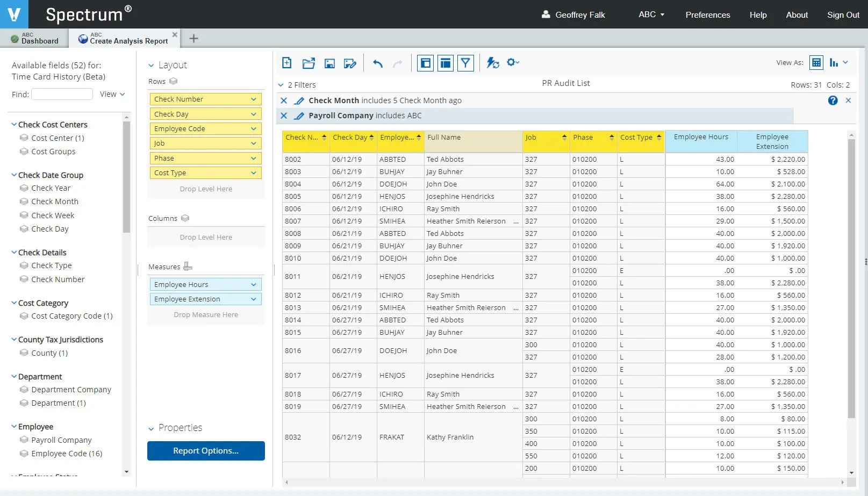Toggle the layout panel display button
This screenshot has width=868, height=496.
pyautogui.click(x=446, y=63)
